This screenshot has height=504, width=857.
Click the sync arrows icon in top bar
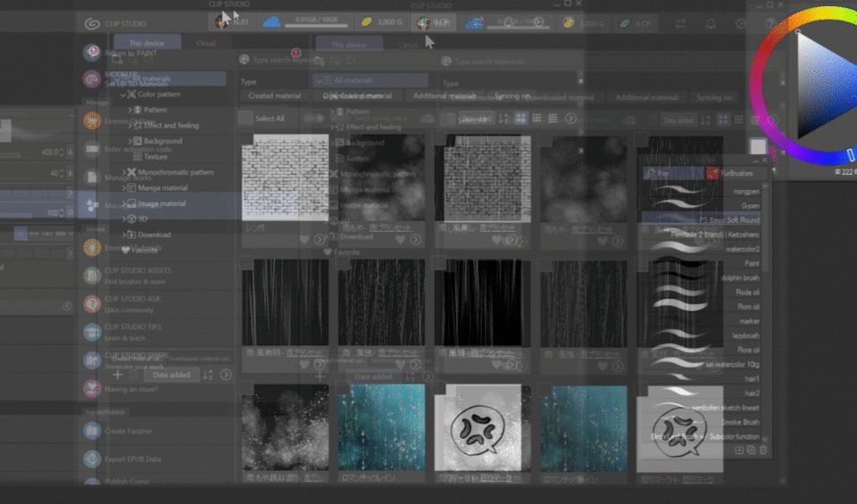(x=680, y=23)
